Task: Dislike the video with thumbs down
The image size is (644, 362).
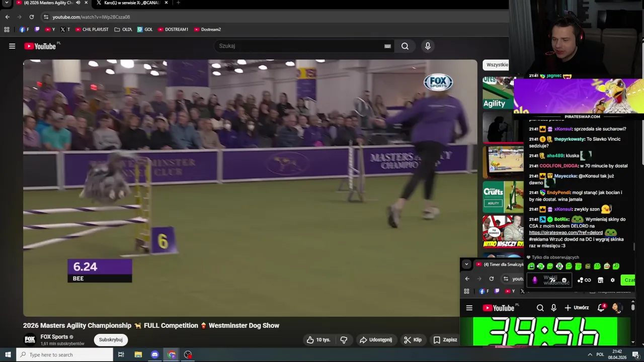Action: [x=344, y=340]
